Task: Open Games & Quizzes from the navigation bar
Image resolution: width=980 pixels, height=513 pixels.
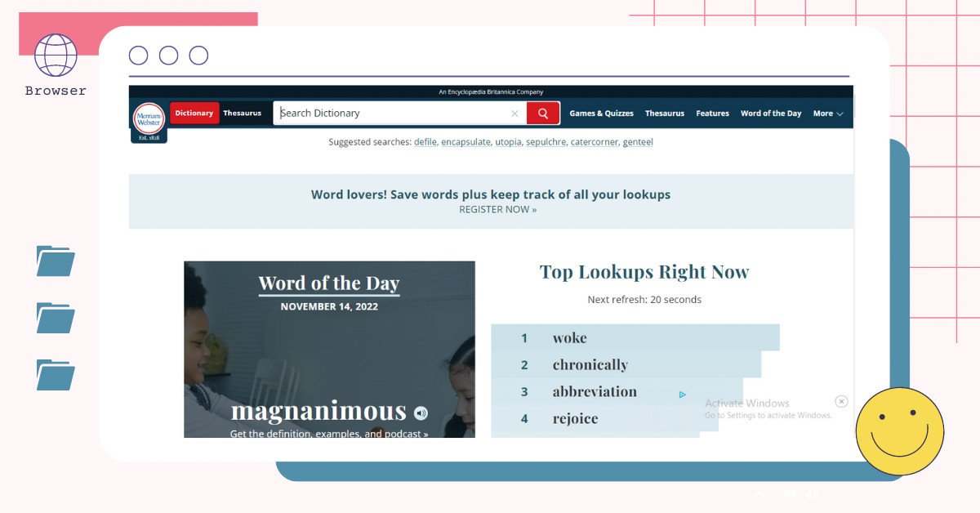Action: click(x=602, y=113)
